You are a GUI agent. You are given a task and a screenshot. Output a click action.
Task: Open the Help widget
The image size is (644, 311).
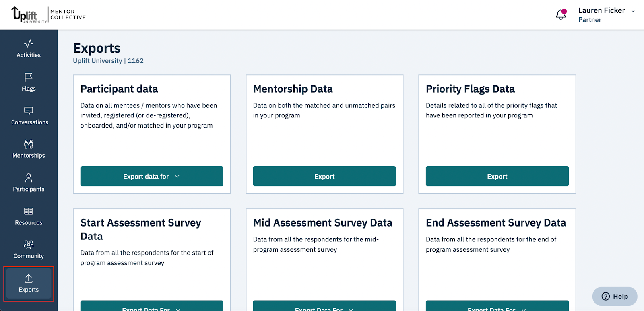[x=615, y=297]
